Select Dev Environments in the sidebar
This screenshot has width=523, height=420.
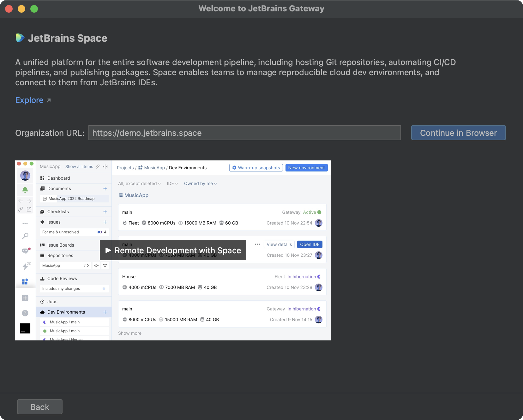click(66, 312)
